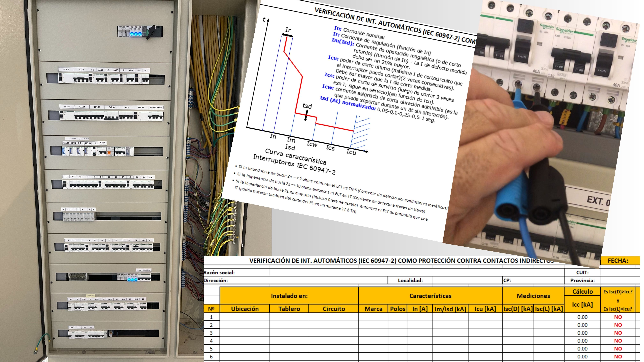Click row number 5 in the table
This screenshot has height=362, width=644.
[x=211, y=349]
